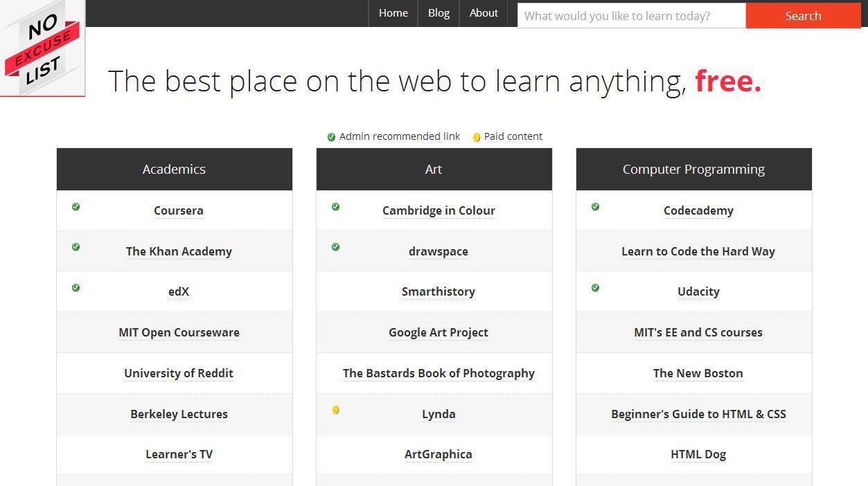Click the 'Paid content' legend text
This screenshot has width=868, height=486.
[x=513, y=136]
